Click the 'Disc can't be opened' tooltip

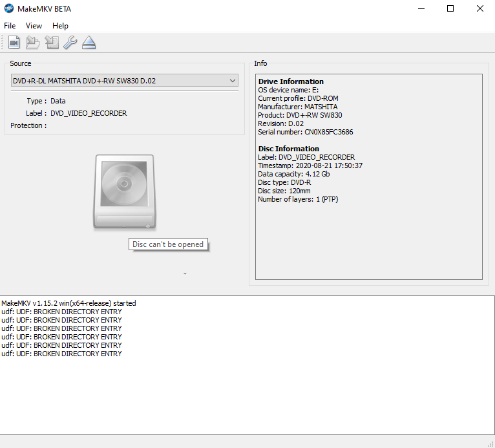(x=168, y=244)
